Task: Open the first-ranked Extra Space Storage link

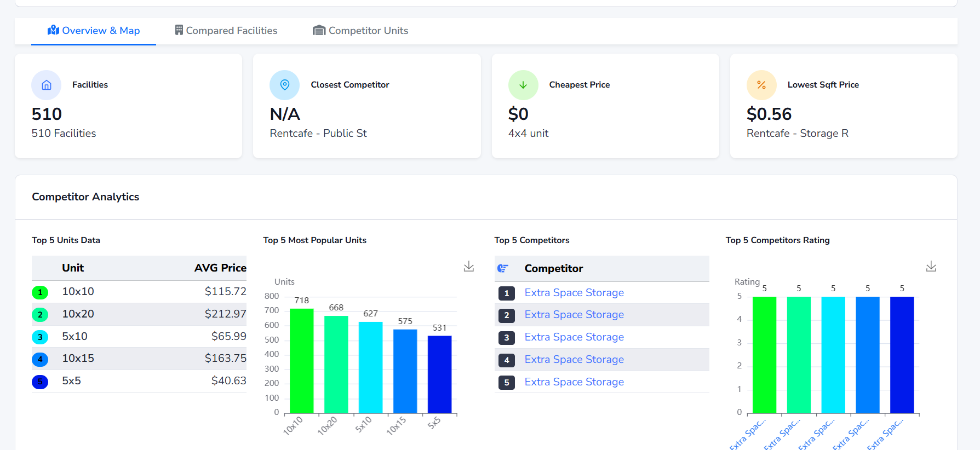Action: 574,293
